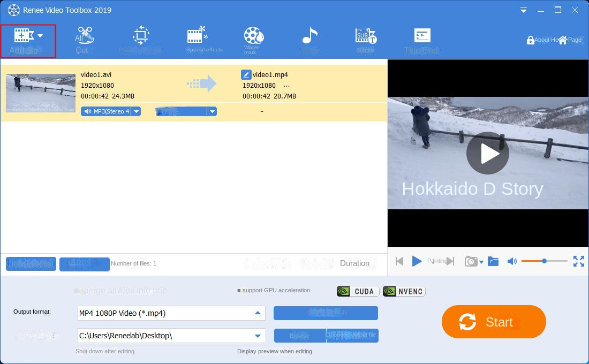Open the Output format combo box
The image size is (589, 364).
coord(171,313)
